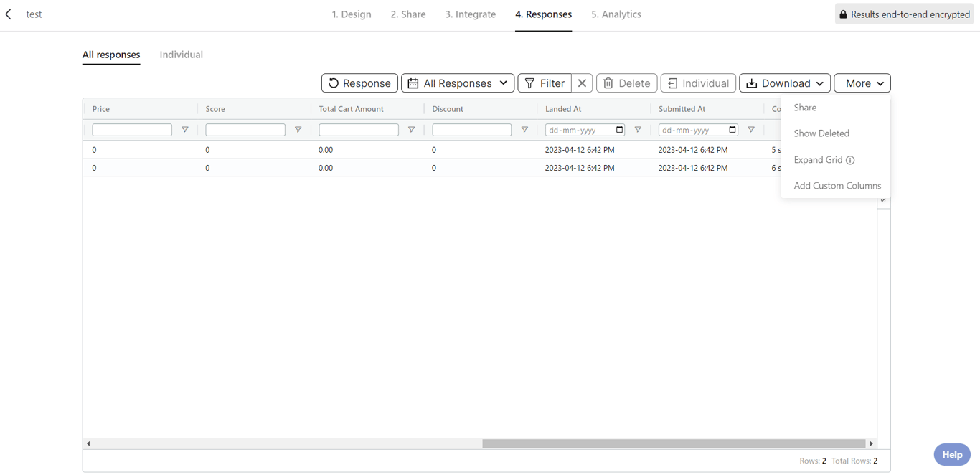The height and width of the screenshot is (475, 980).
Task: Click the filter icon for Total Cart Amount
Action: 412,130
